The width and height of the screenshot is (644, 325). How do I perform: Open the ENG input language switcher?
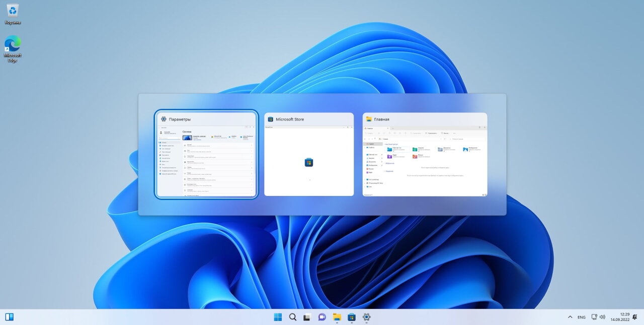(581, 317)
